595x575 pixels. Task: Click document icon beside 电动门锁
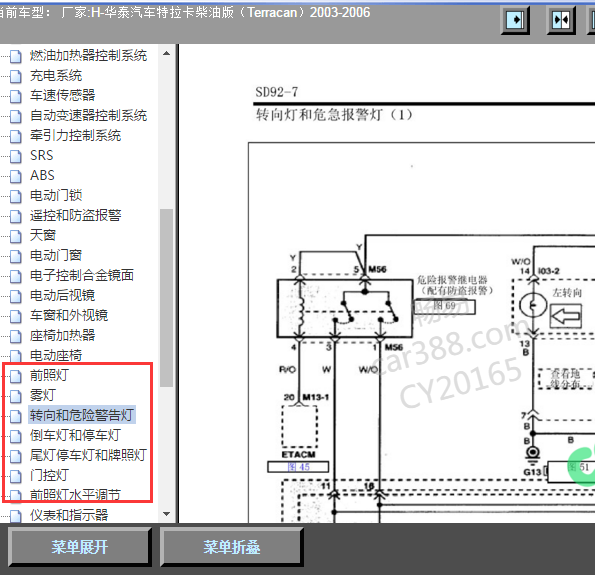(16, 196)
